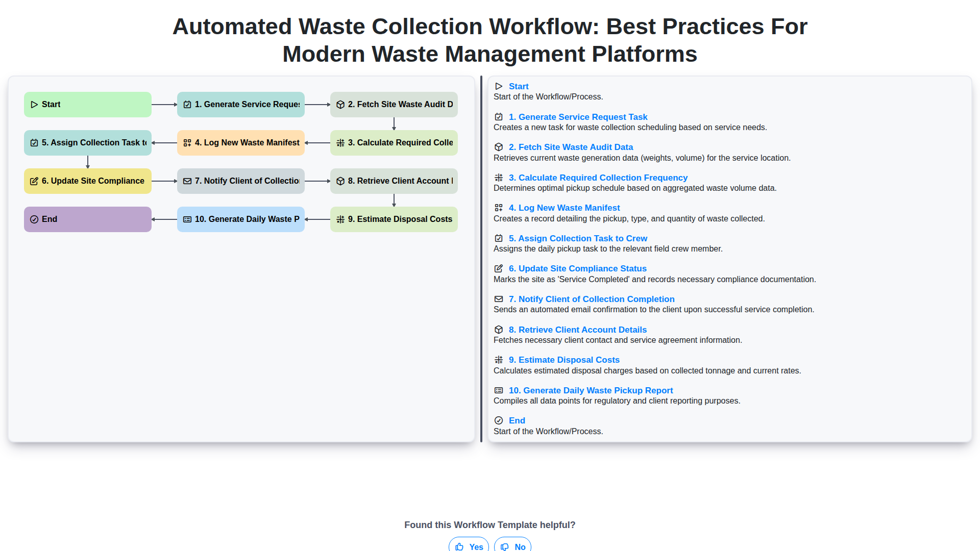The width and height of the screenshot is (980, 551).
Task: Click the No feedback button
Action: pos(512,546)
